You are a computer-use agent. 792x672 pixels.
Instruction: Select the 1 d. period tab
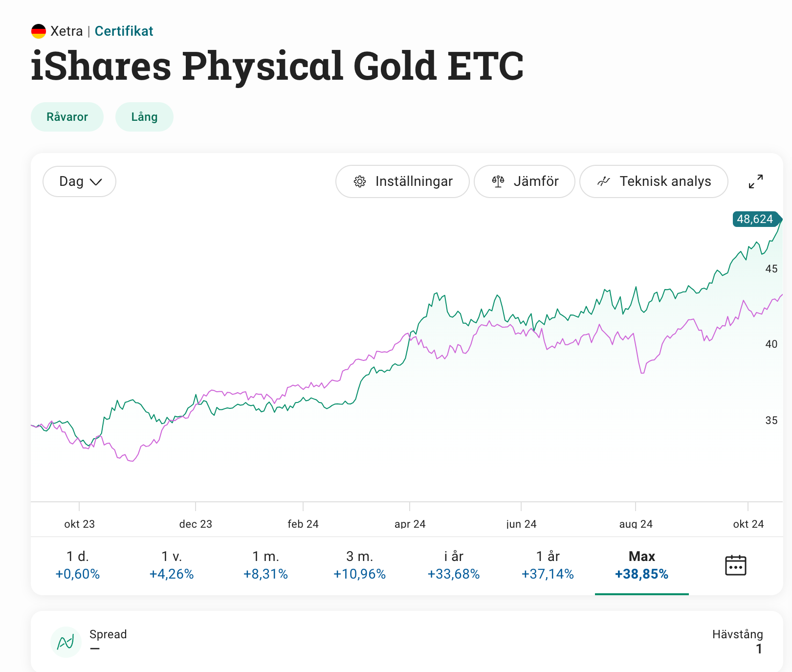(78, 565)
